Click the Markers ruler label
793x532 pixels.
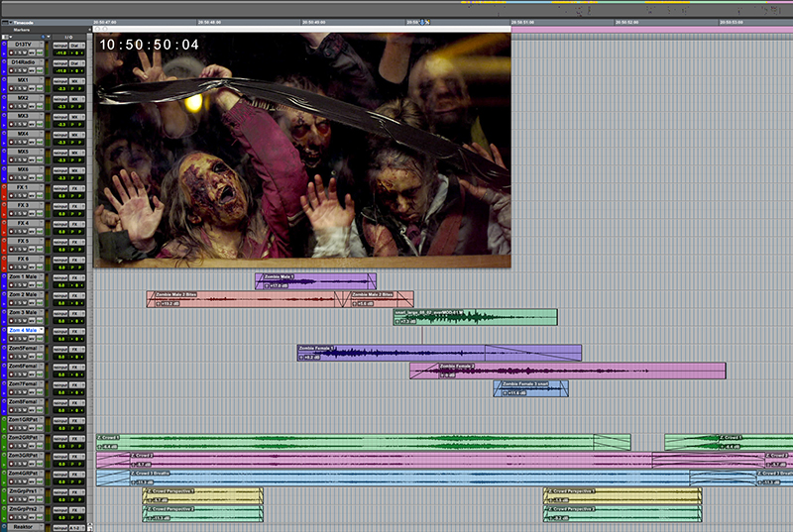point(22,30)
